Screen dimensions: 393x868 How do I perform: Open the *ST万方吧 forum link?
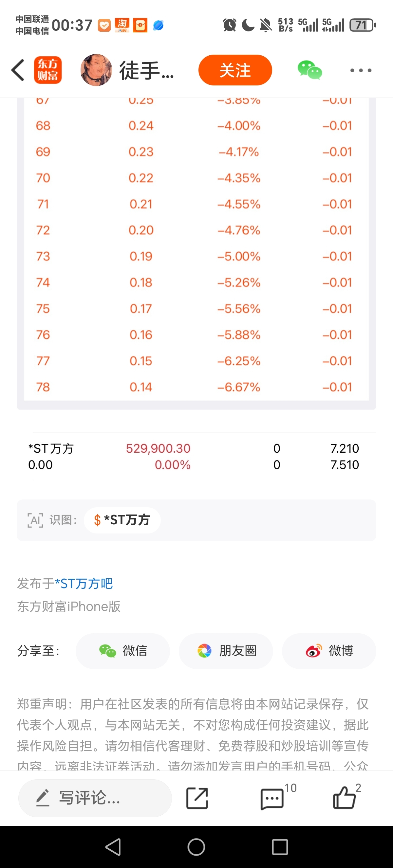84,584
